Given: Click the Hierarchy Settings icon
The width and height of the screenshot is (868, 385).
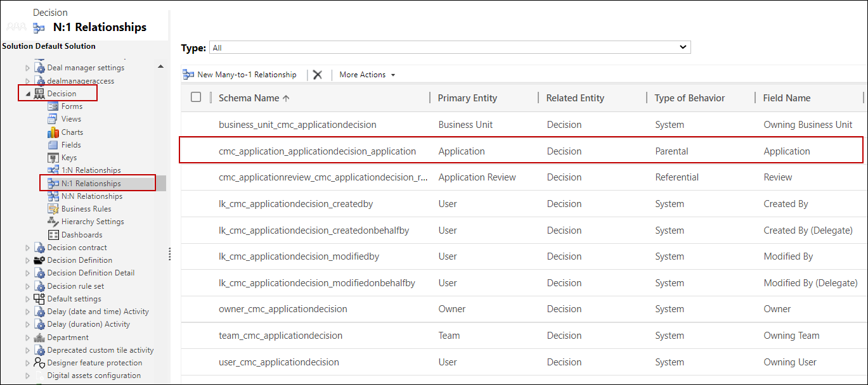Looking at the screenshot, I should tap(53, 222).
